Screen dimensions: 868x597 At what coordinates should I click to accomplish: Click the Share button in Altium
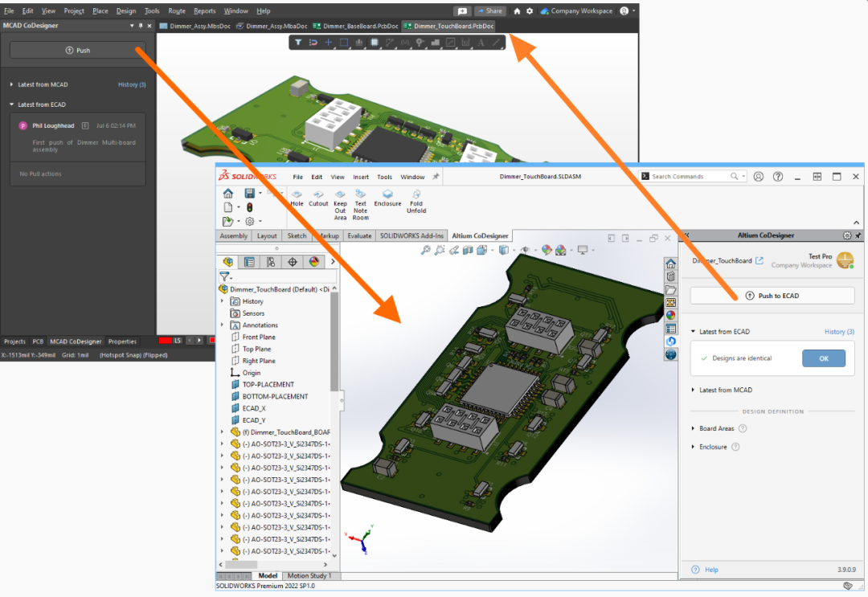490,11
